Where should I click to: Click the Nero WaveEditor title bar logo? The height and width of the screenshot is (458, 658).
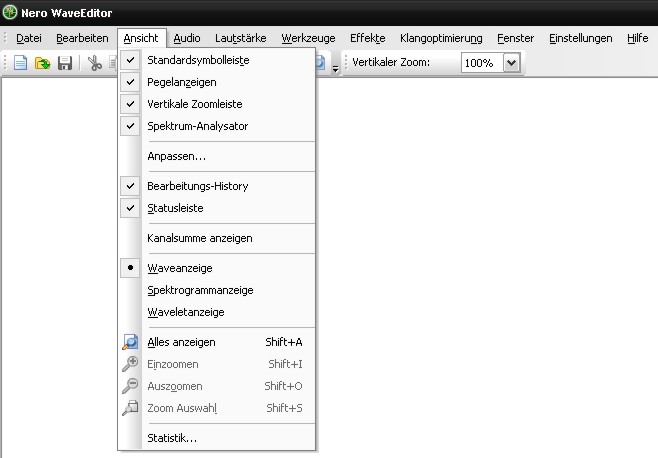(10, 13)
